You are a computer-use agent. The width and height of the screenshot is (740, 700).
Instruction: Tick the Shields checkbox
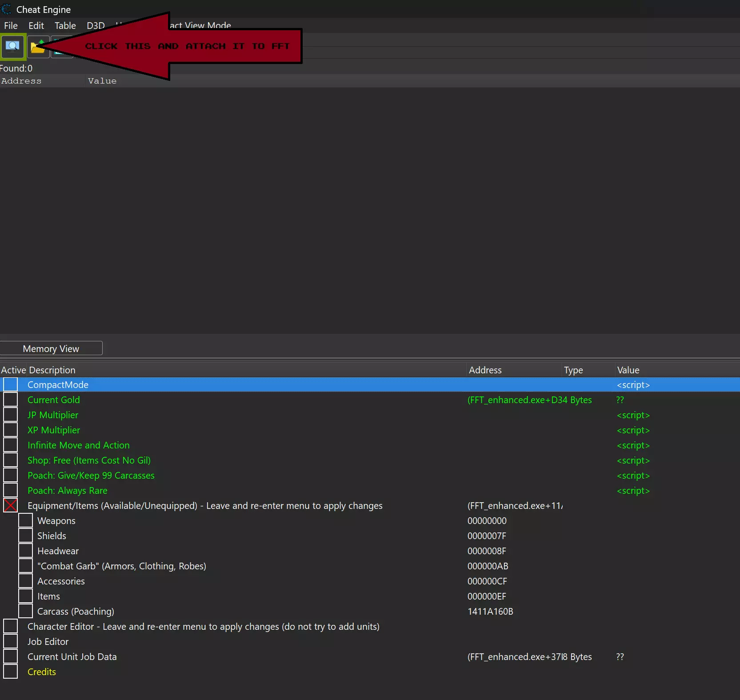tap(25, 536)
